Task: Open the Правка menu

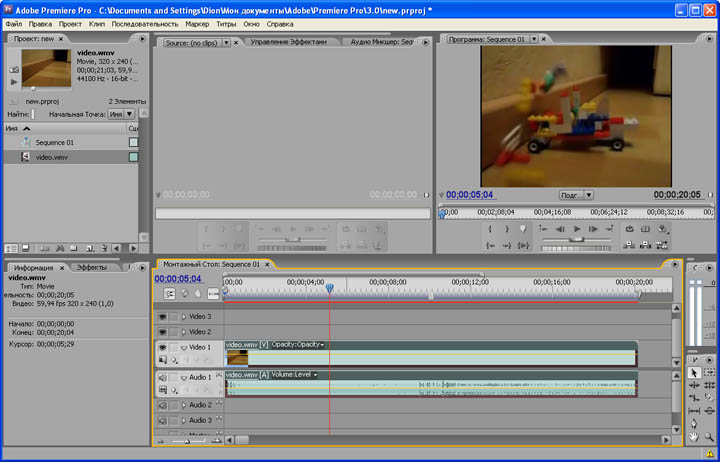Action: (x=40, y=24)
